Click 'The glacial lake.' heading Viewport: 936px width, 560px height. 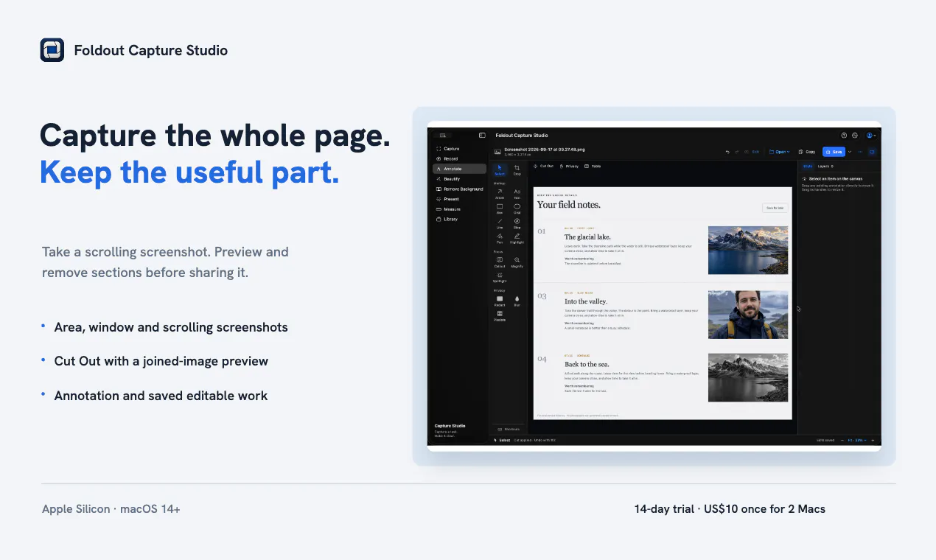pyautogui.click(x=587, y=237)
